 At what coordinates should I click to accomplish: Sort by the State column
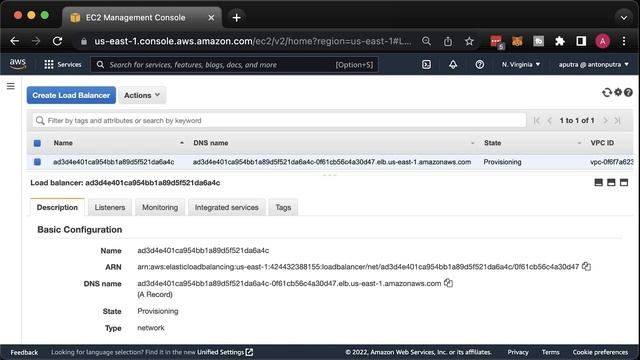(x=492, y=143)
